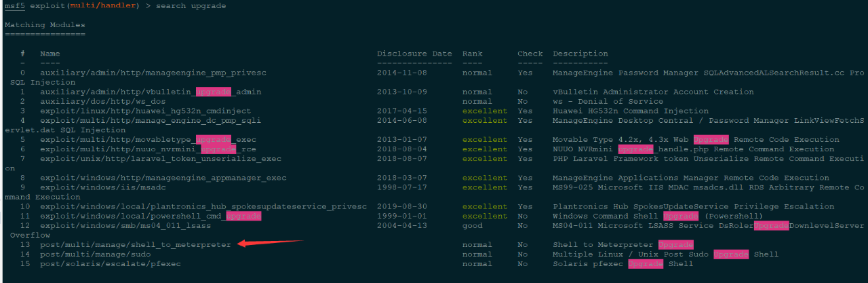Click the huawei_hg532n_cmdinject exploit path
The width and height of the screenshot is (868, 283).
click(x=145, y=111)
